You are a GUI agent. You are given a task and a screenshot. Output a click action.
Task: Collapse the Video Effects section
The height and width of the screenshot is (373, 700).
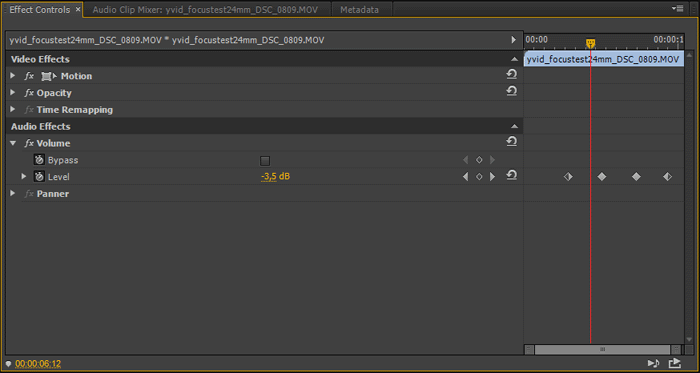[514, 59]
